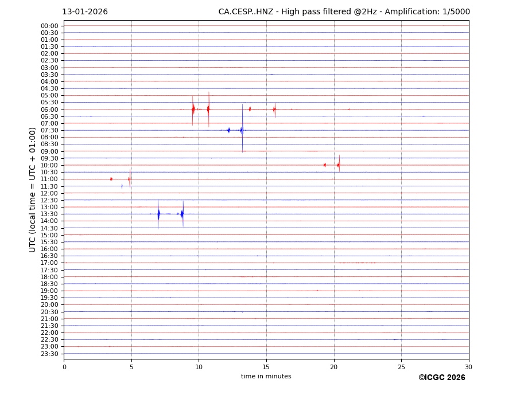This screenshot has width=532, height=399.
Task: Click the 00:00 row label
Action: tap(49, 26)
